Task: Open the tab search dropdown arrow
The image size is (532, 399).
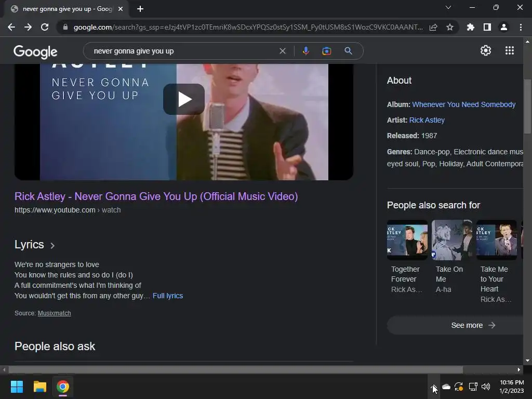Action: click(448, 7)
